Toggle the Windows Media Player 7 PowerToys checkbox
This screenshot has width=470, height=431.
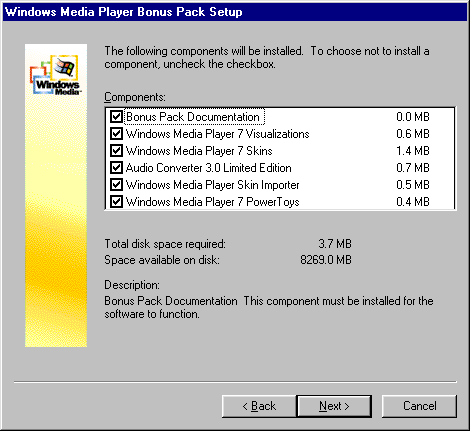click(116, 202)
